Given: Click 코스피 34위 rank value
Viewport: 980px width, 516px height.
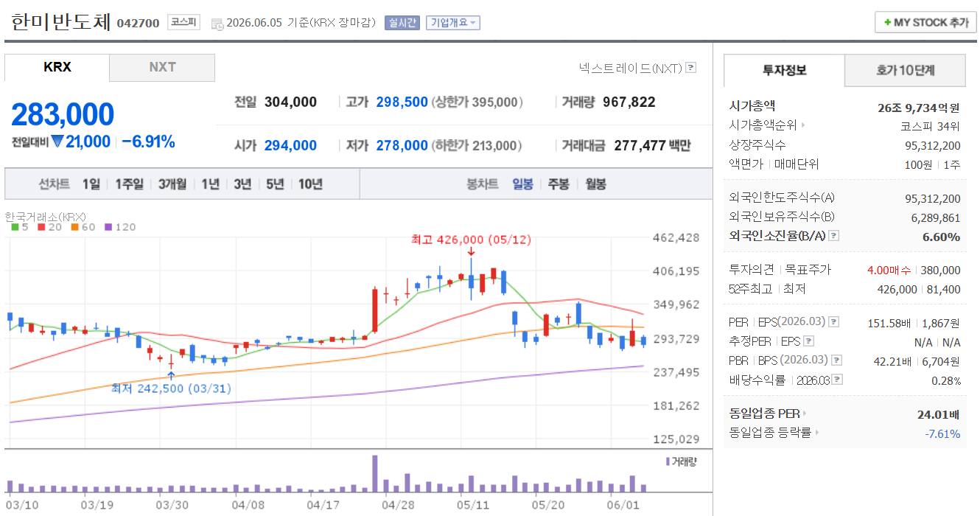Looking at the screenshot, I should (x=931, y=126).
